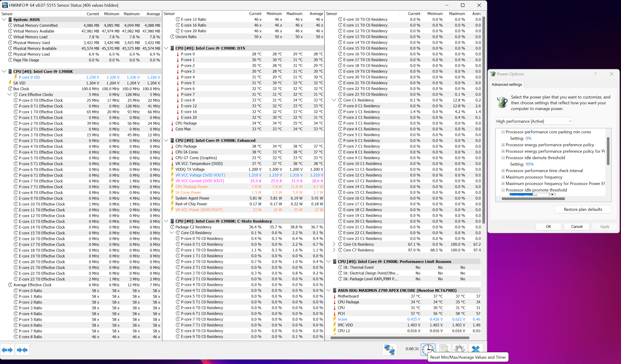The height and width of the screenshot is (364, 621).
Task: Collapse the System: ASUS group
Action: click(4, 19)
